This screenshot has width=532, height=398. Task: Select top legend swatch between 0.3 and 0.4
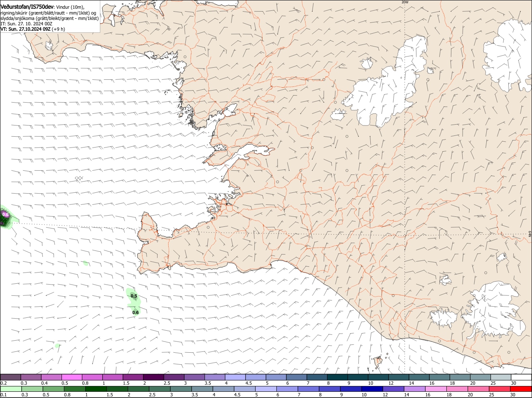[31, 377]
